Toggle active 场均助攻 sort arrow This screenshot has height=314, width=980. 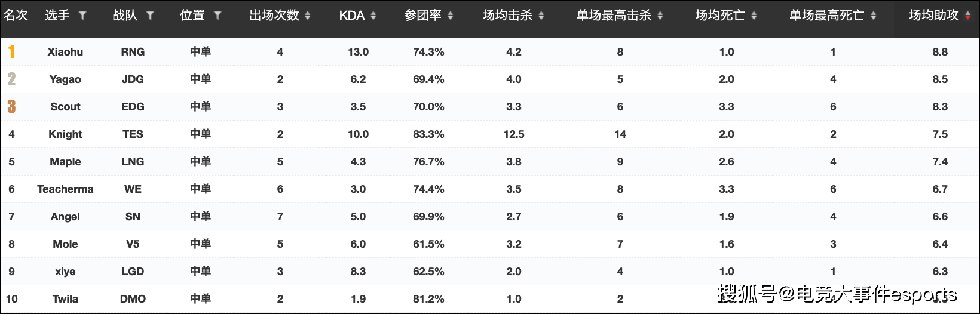968,16
